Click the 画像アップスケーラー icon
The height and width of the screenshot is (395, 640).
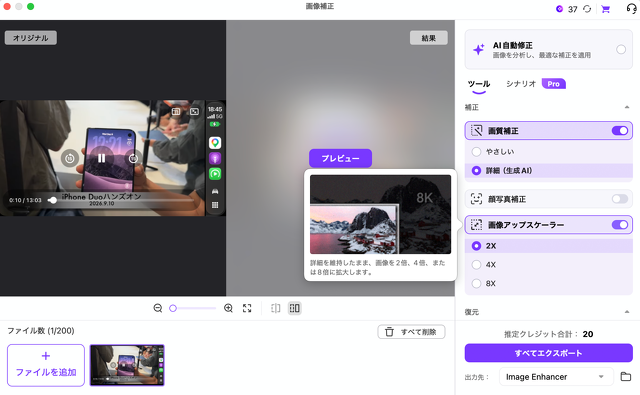coord(476,224)
